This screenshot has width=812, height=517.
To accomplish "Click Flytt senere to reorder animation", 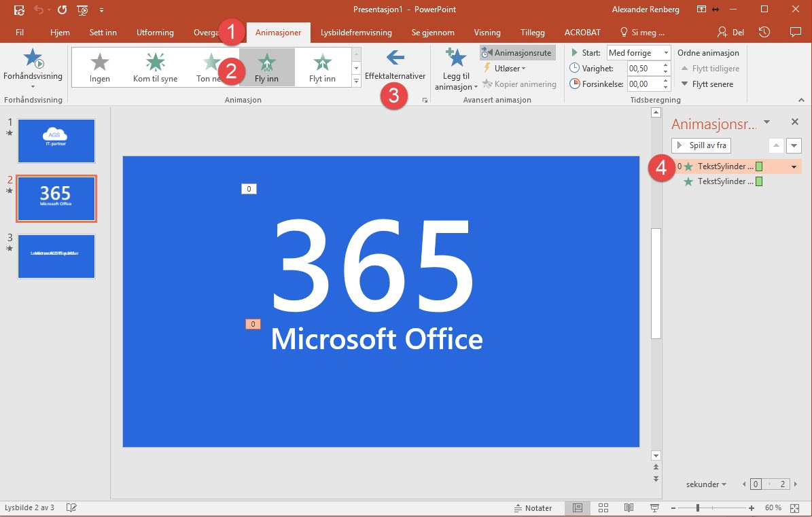I will click(x=707, y=84).
